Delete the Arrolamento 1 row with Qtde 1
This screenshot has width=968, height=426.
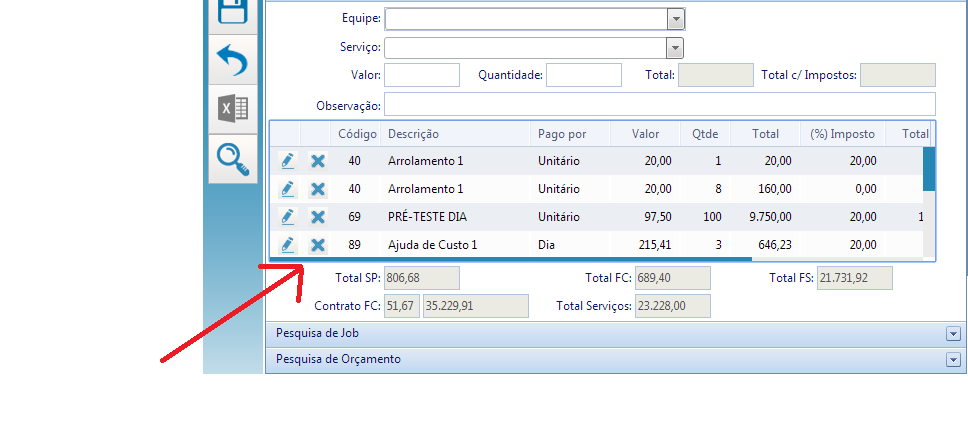point(317,161)
